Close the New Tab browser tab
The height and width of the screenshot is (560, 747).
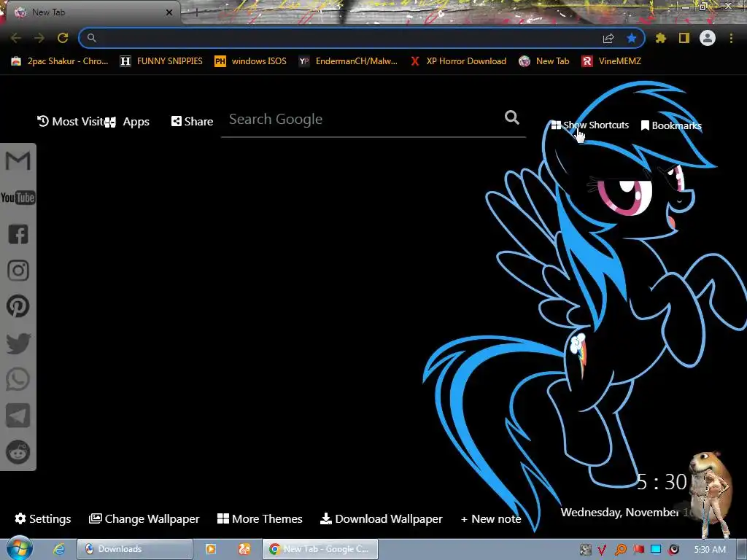(x=169, y=12)
